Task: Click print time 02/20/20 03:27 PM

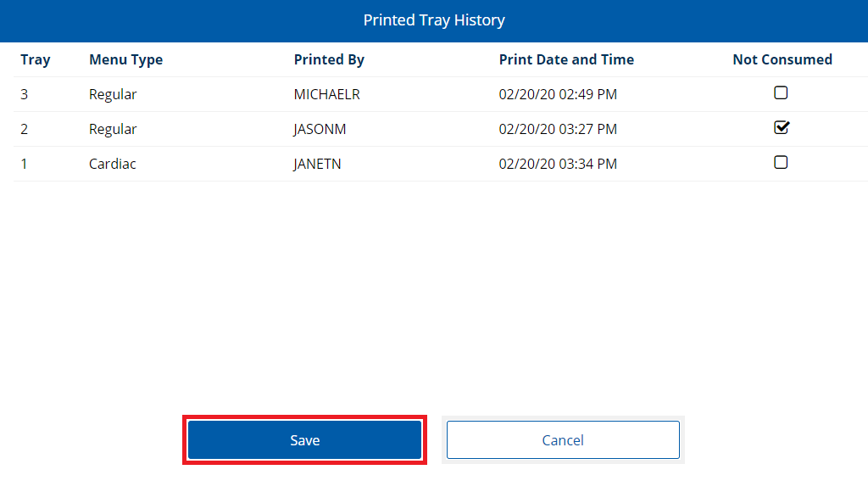Action: (558, 129)
